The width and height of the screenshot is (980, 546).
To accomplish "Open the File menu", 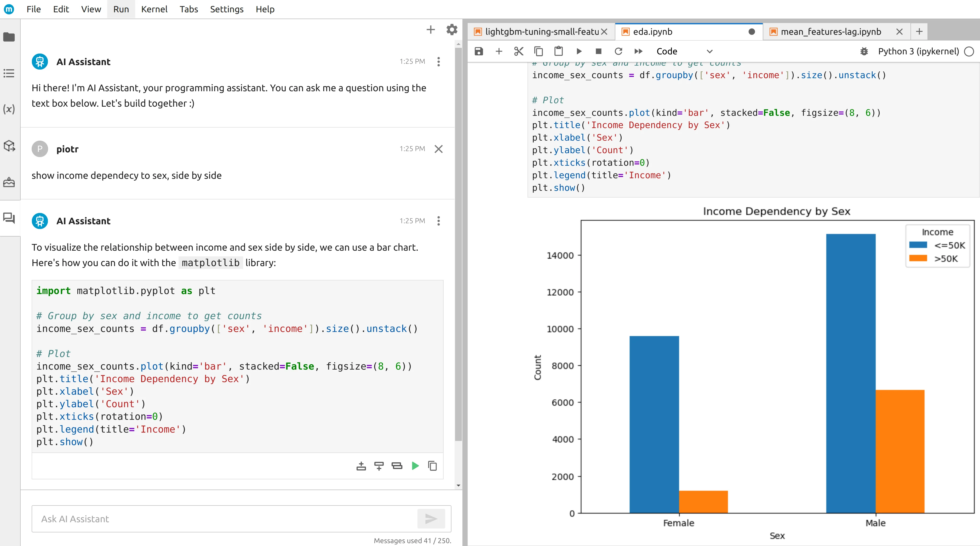I will 33,9.
